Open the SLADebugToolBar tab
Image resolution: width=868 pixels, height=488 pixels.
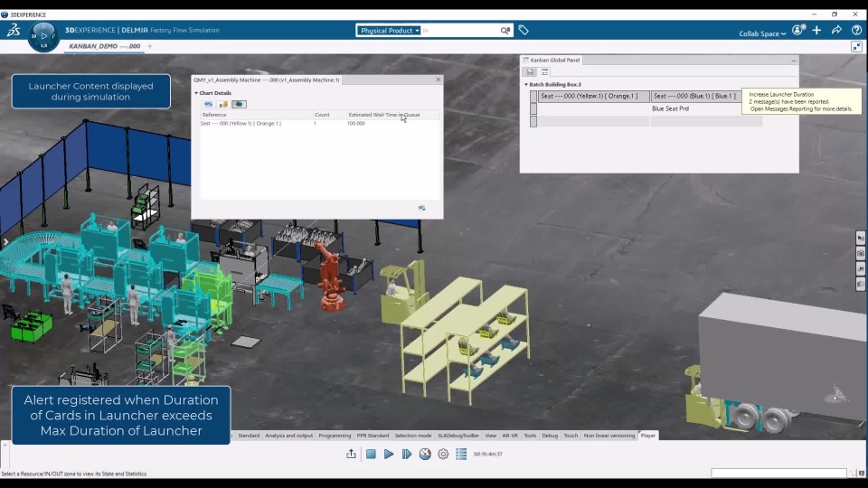pyautogui.click(x=458, y=436)
